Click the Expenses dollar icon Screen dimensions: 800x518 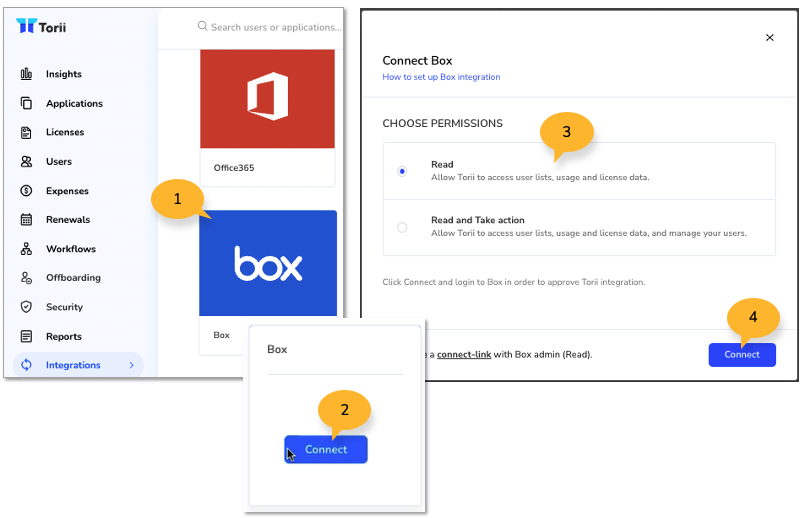26,191
